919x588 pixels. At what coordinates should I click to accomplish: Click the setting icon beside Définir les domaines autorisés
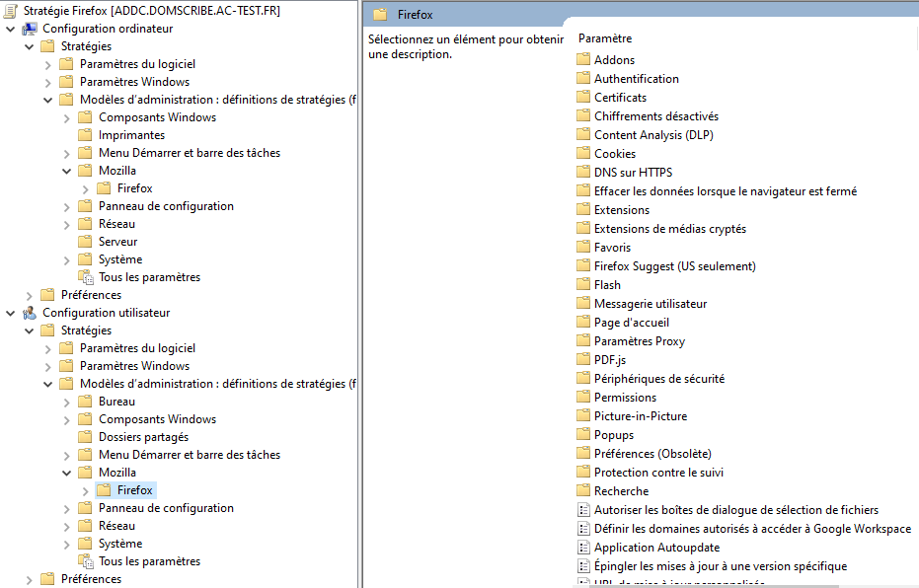(583, 529)
